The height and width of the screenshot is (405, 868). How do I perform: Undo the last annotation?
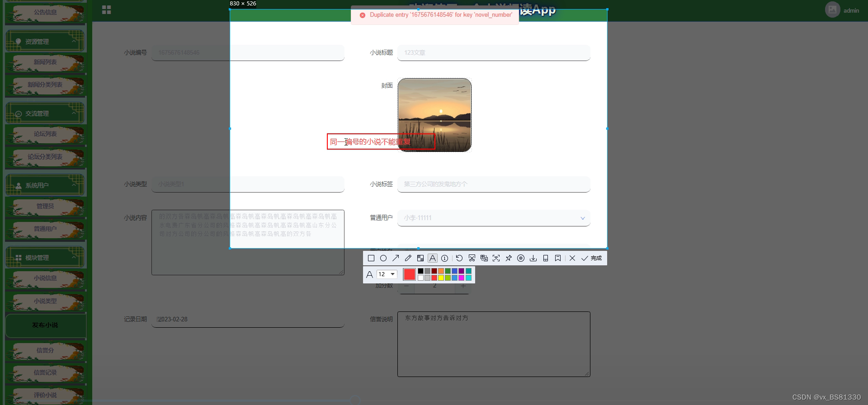point(459,258)
